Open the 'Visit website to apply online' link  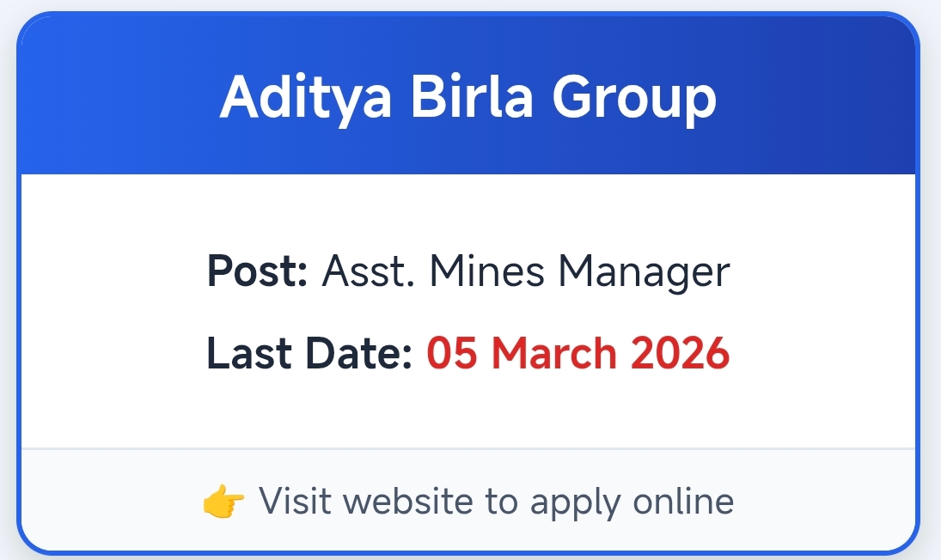click(496, 501)
